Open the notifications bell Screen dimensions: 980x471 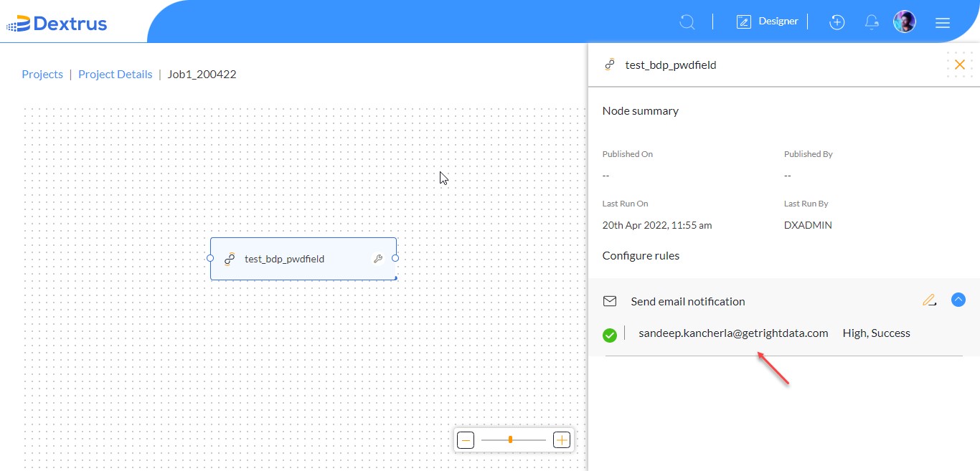(x=872, y=22)
